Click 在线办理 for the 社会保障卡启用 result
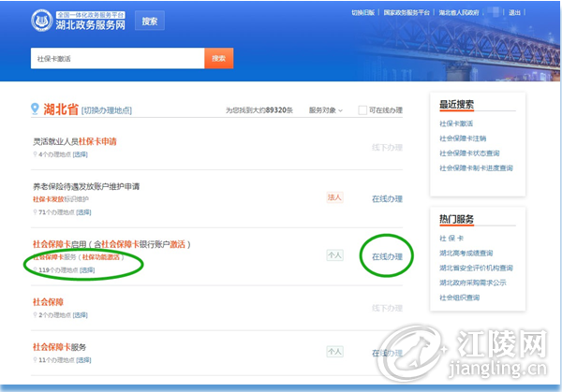The width and height of the screenshot is (562, 392). click(387, 256)
